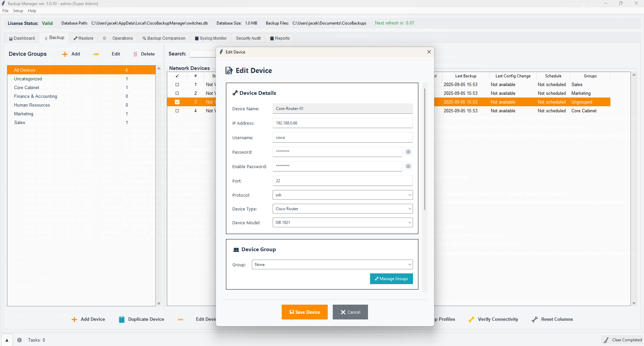This screenshot has height=346, width=644.
Task: Click Verify Connectivity button
Action: (x=493, y=319)
